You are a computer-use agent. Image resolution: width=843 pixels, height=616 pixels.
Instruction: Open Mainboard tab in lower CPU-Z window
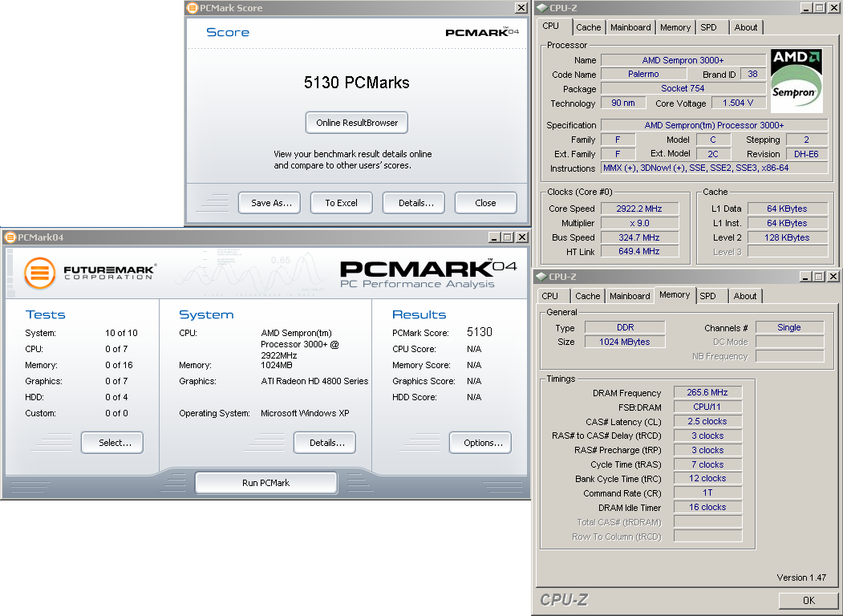point(630,296)
